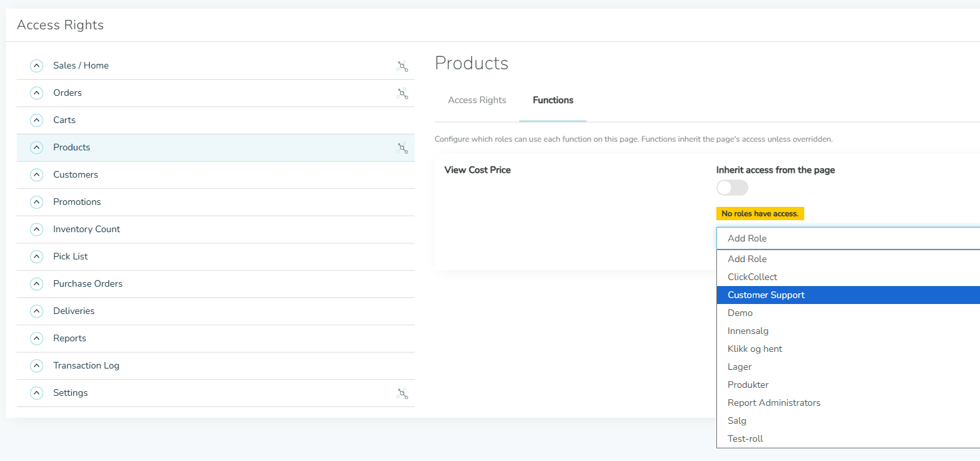Click the link icon on the Settings row
Screen dimensions: 980x461
click(x=402, y=393)
